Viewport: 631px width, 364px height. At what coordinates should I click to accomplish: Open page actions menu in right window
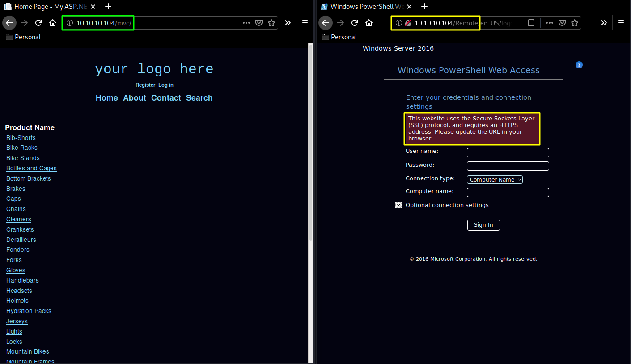[x=550, y=23]
